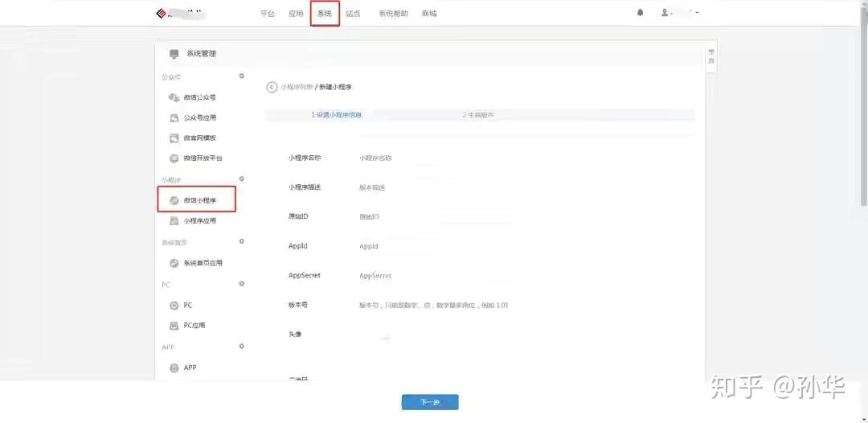Open the user account dropdown
The image size is (868, 423).
click(680, 13)
